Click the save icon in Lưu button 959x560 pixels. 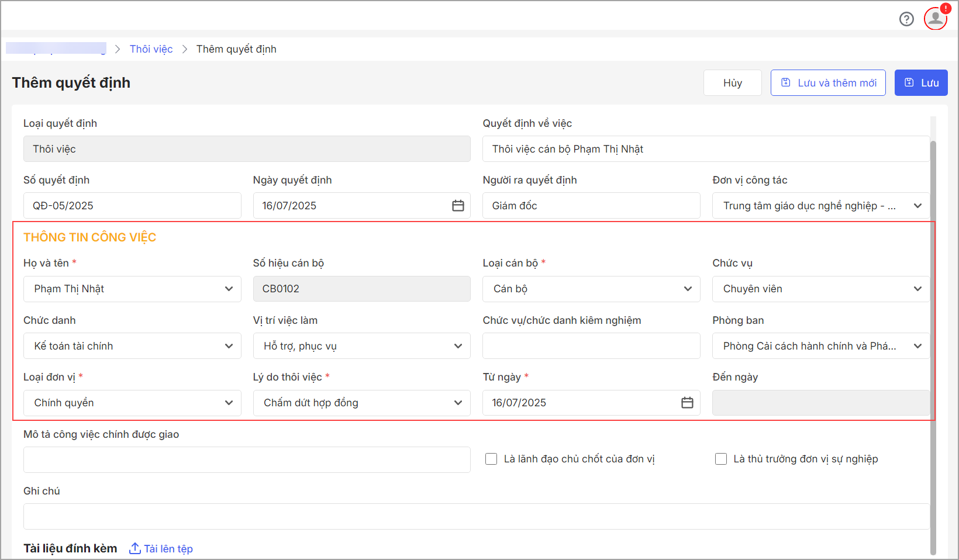click(909, 83)
